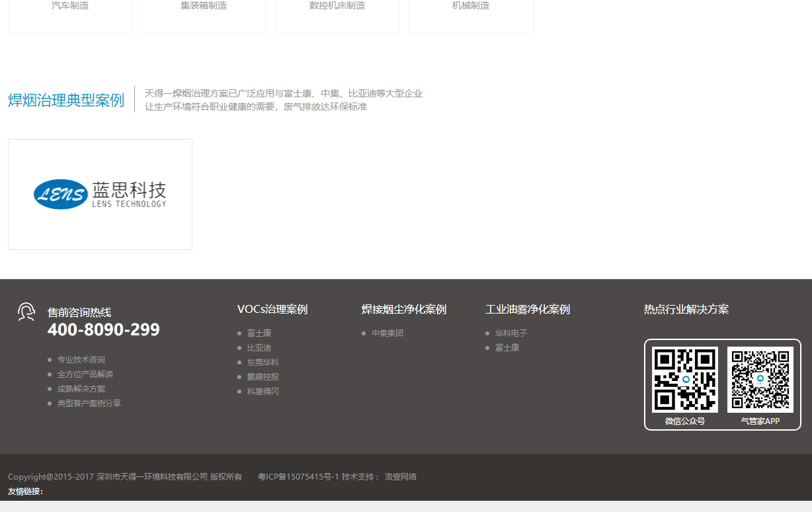
Task: Open the 华科电子 oil mist case
Action: pyautogui.click(x=511, y=333)
